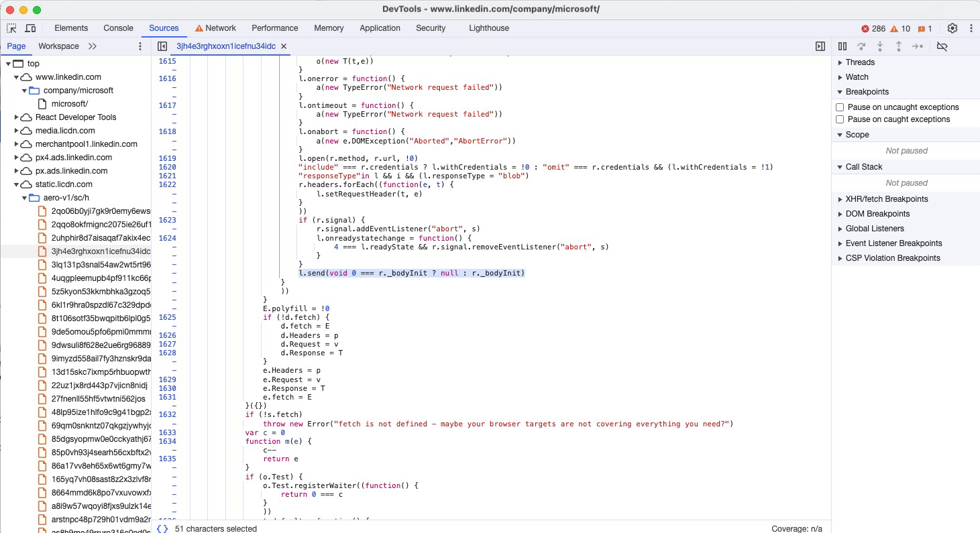Activate the inspect element picker icon
Screen dimensions: 980x533
(11, 28)
